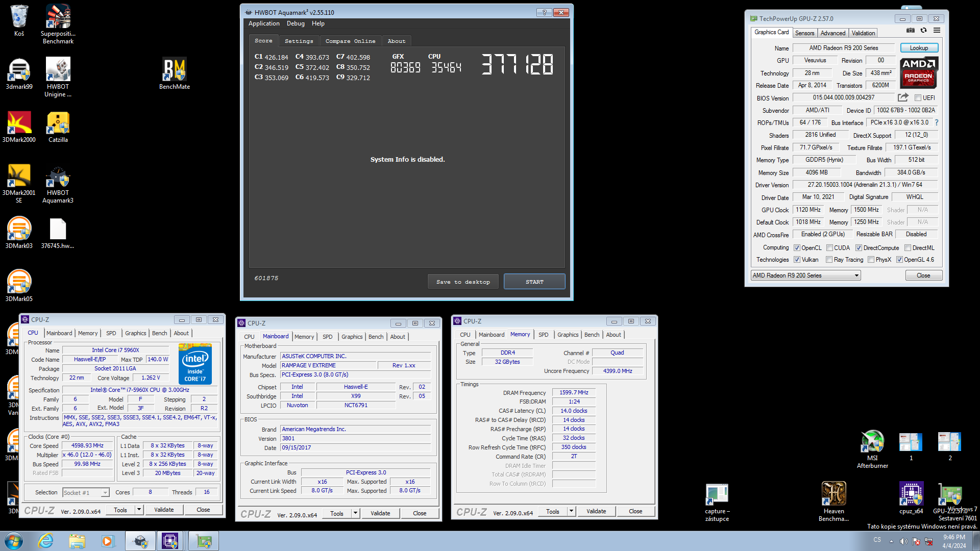This screenshot has width=980, height=551.
Task: Toggle the OpenCL checkbox in GPU-Z
Action: click(797, 248)
